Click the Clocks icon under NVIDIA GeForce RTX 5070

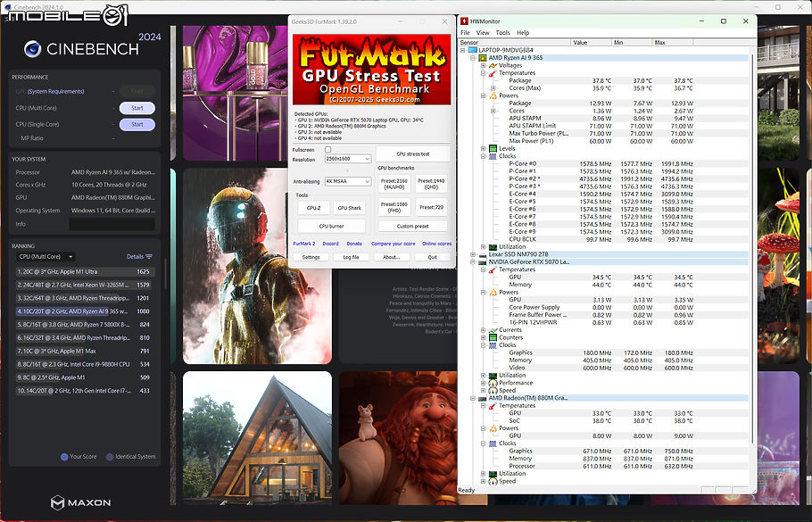(493, 345)
